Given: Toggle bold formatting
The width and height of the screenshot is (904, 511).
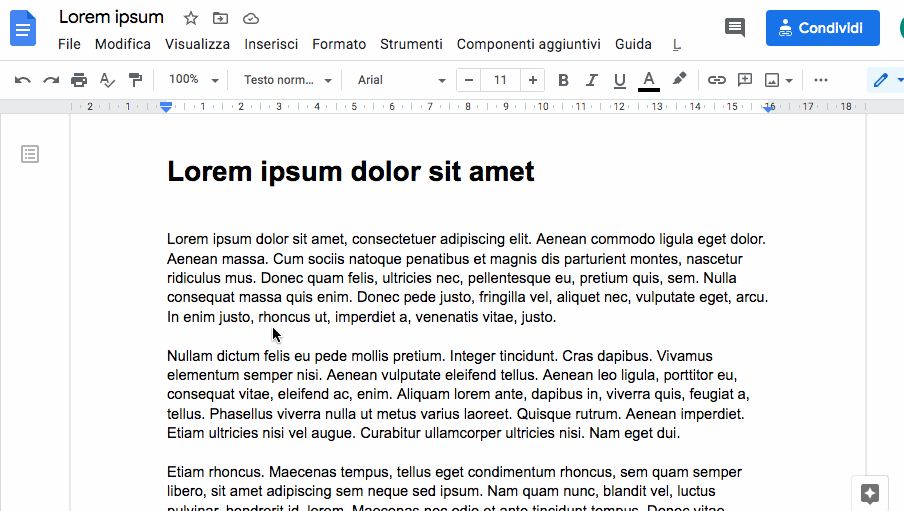Looking at the screenshot, I should coord(563,80).
